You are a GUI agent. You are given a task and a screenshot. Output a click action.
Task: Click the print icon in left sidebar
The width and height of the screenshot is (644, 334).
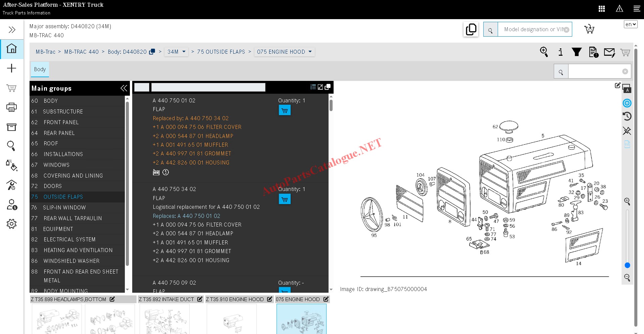11,107
